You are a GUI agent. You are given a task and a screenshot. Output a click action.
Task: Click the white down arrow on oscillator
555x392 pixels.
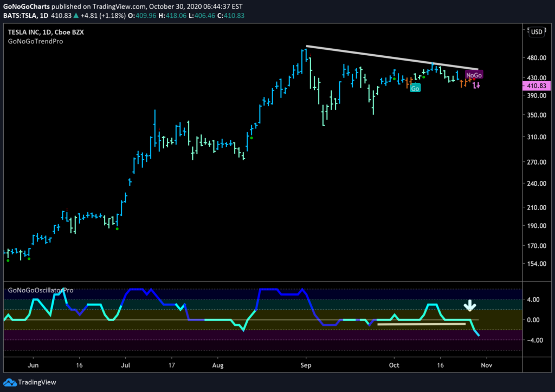point(470,305)
